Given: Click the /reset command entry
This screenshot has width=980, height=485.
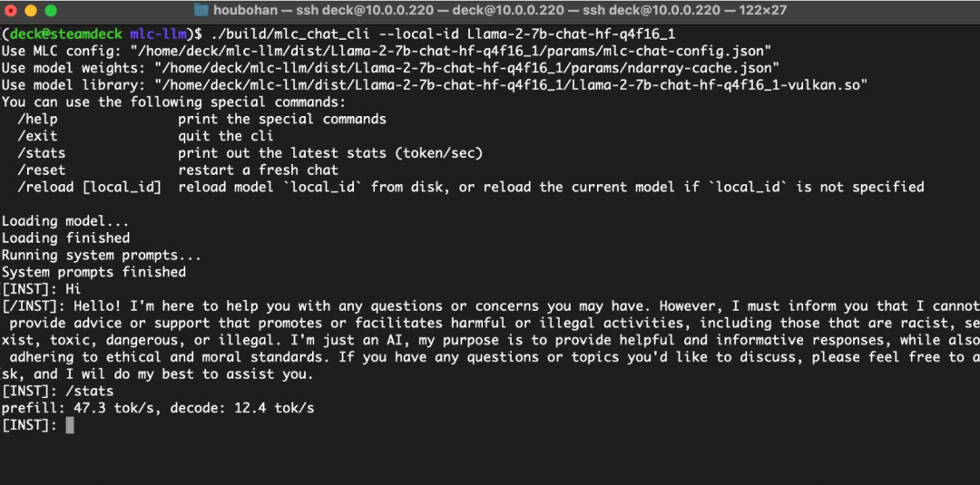Looking at the screenshot, I should 41,170.
